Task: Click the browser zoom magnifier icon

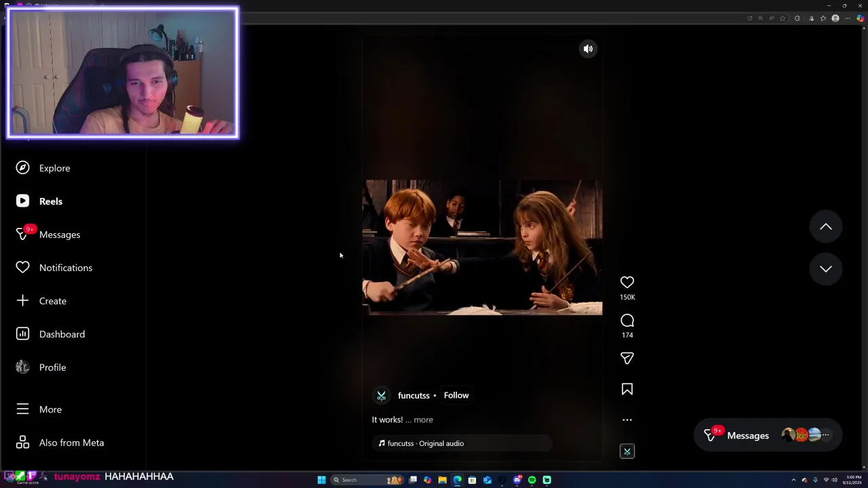Action: pos(760,18)
